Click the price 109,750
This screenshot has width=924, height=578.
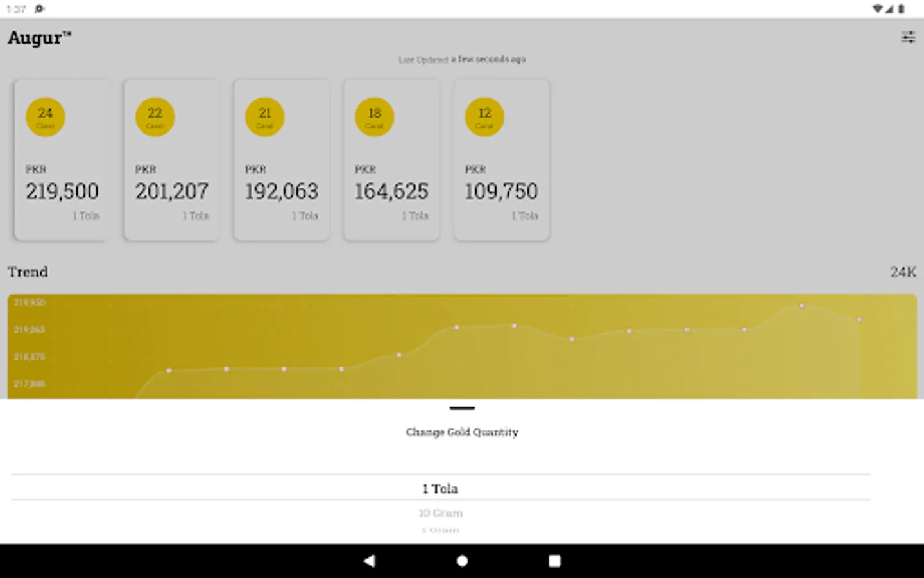point(501,191)
